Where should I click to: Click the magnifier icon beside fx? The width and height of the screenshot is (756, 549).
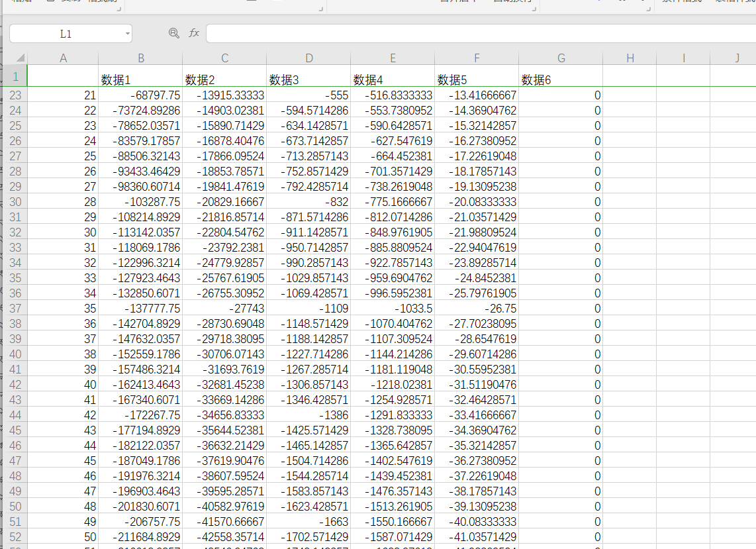tap(174, 33)
